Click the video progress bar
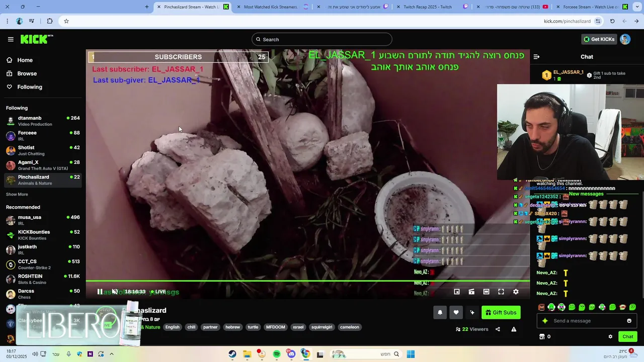 pos(307,281)
